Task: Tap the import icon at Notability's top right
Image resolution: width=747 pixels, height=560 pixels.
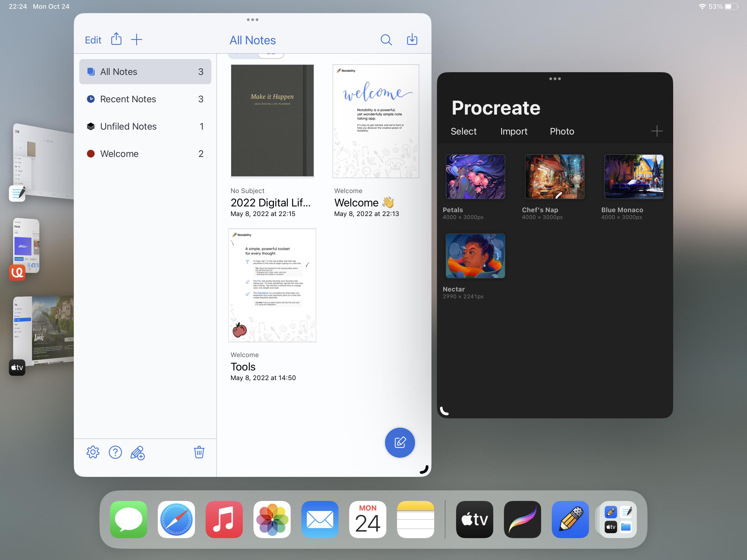Action: pos(412,40)
